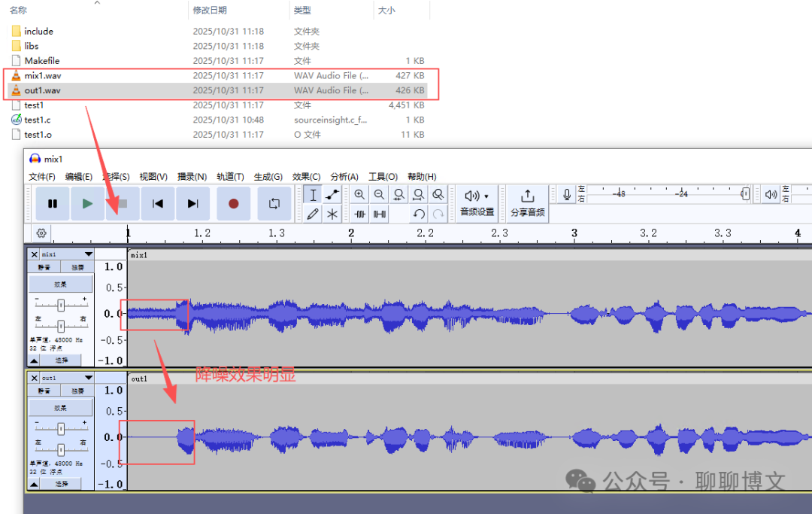Select test1.c in the file list

pos(38,120)
